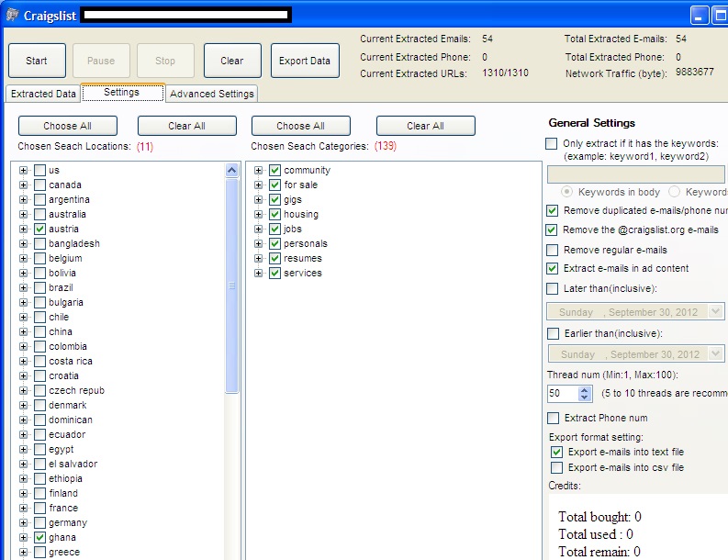The height and width of the screenshot is (560, 728).
Task: Expand the brazil tree node
Action: (23, 288)
